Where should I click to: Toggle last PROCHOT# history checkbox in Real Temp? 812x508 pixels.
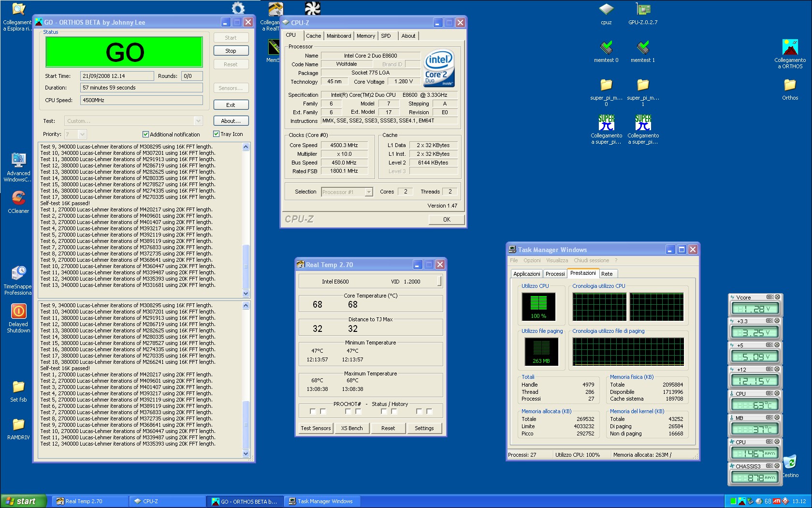click(x=429, y=411)
